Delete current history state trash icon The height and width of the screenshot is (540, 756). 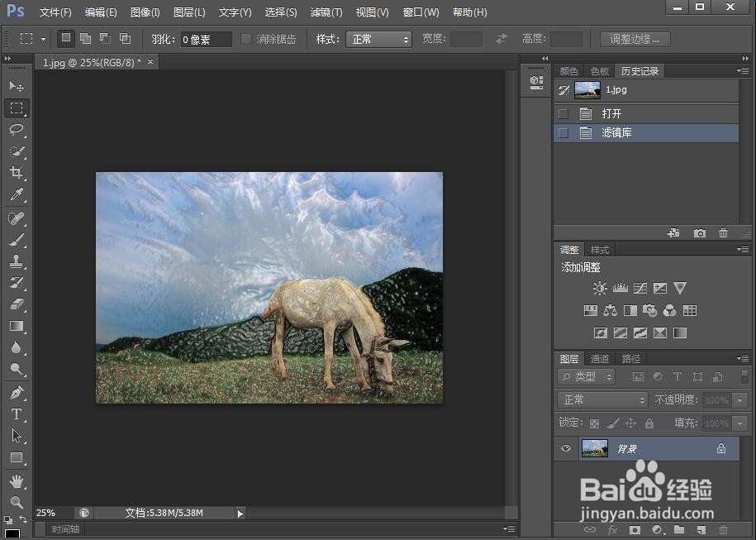[x=723, y=233]
